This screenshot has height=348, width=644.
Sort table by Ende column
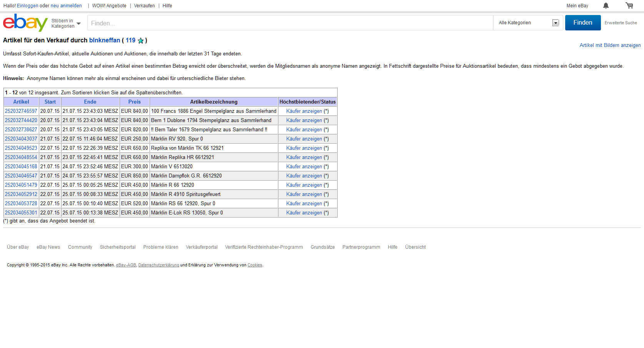[90, 102]
